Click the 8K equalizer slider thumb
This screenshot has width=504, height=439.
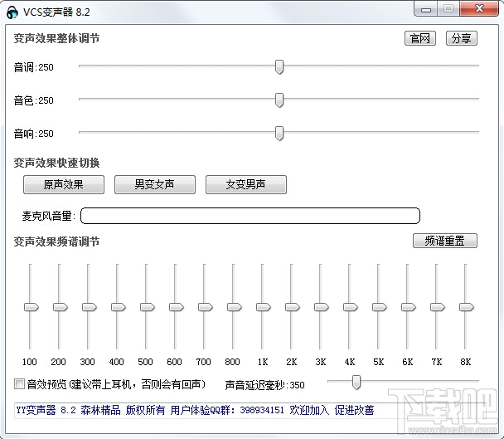(x=467, y=307)
